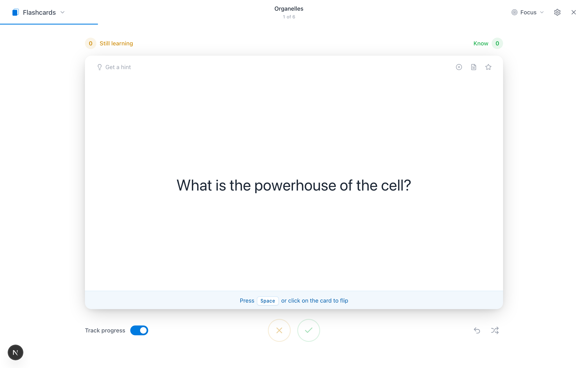Click the pause icon on the card

coord(459,67)
